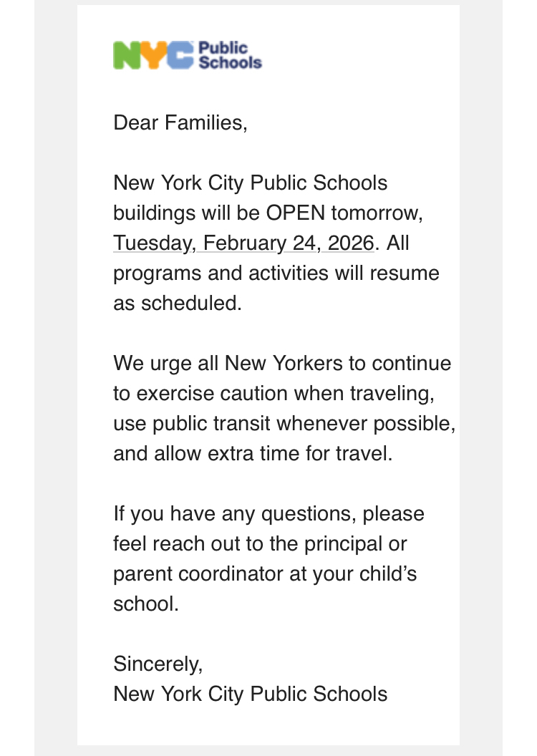This screenshot has width=537, height=756.
Task: Open the Tuesday, February 24, 2026 date link
Action: [x=243, y=243]
